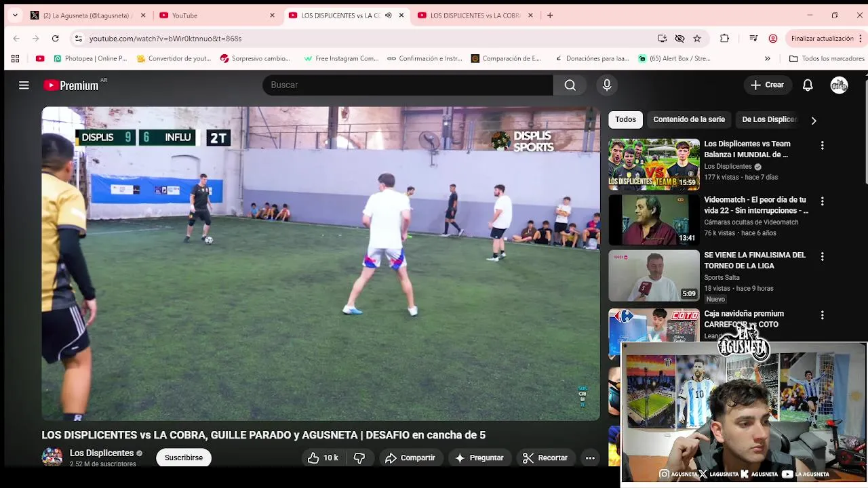Open YouTube notifications bell
868x488 pixels.
(x=808, y=85)
